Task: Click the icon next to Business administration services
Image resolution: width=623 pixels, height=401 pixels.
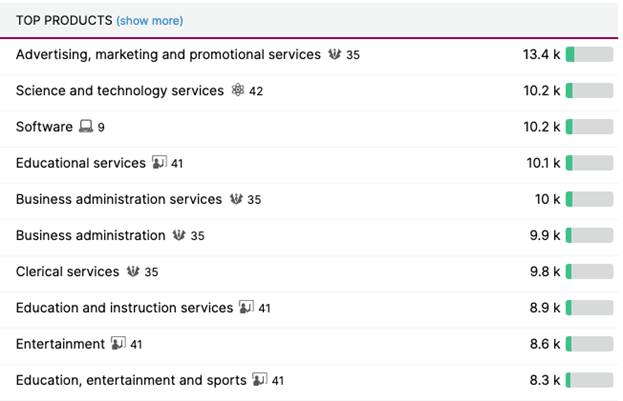Action: (x=235, y=199)
